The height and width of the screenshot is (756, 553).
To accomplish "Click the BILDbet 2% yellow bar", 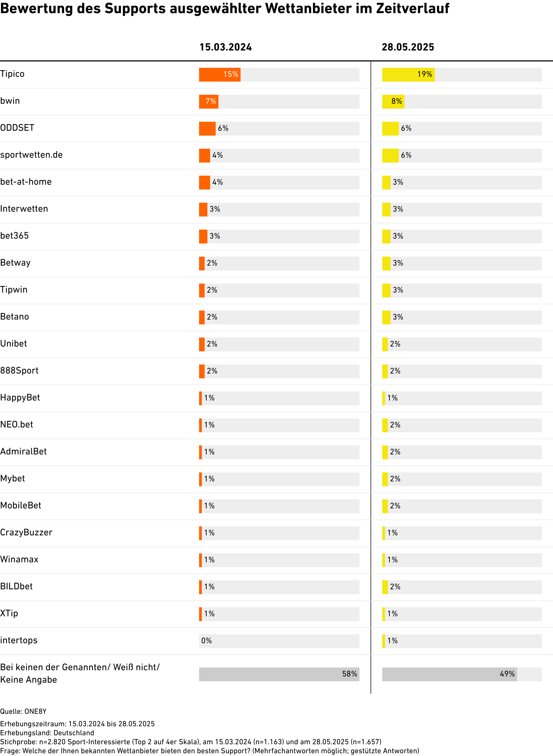I will 385,587.
